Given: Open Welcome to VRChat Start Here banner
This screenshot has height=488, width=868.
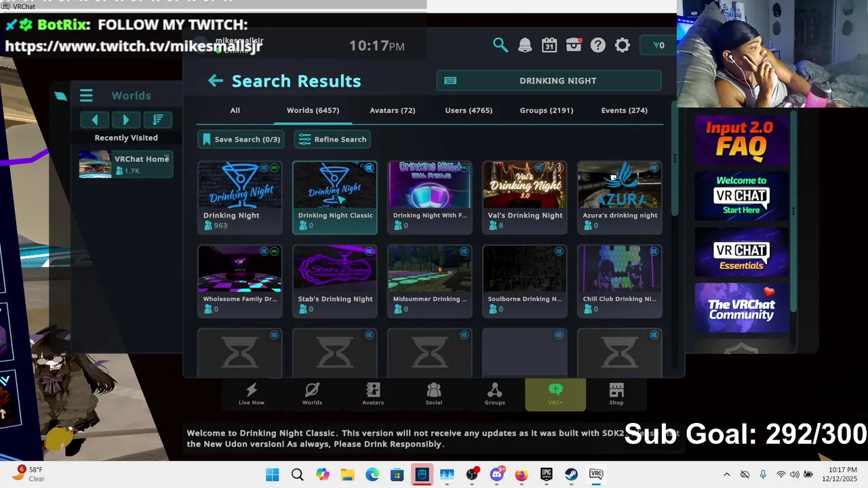Looking at the screenshot, I should (741, 195).
